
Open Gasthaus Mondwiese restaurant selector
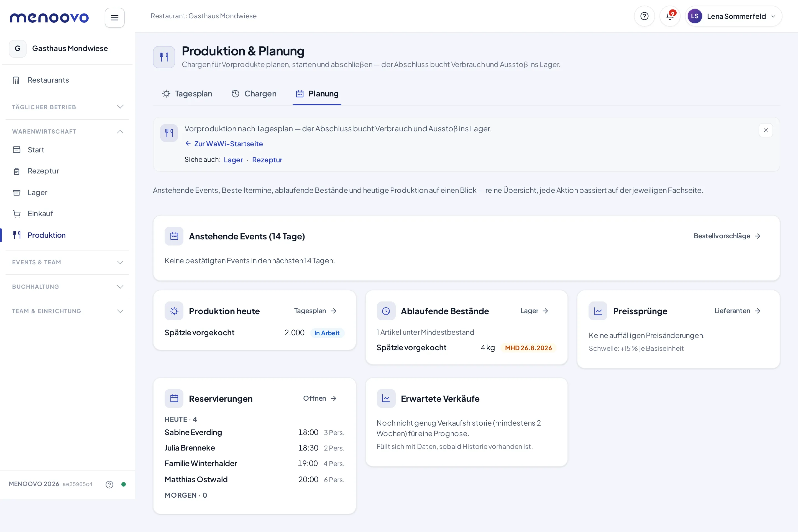(68, 48)
